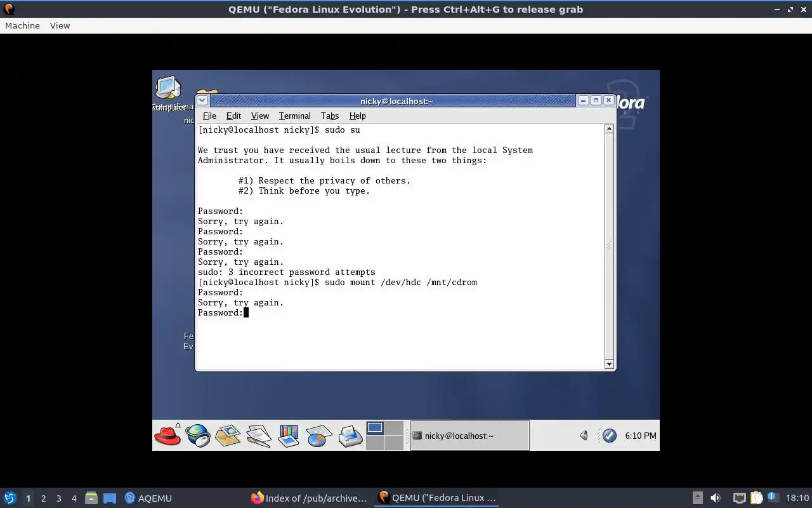Launch the web browser from Fedora panel
The width and height of the screenshot is (812, 508).
click(x=198, y=436)
